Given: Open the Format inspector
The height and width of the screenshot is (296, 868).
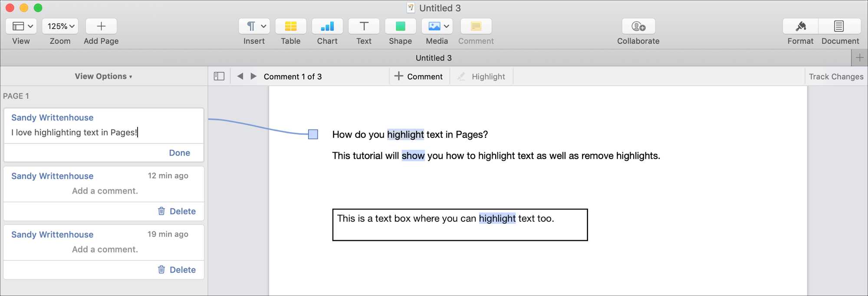Looking at the screenshot, I should pos(800,27).
